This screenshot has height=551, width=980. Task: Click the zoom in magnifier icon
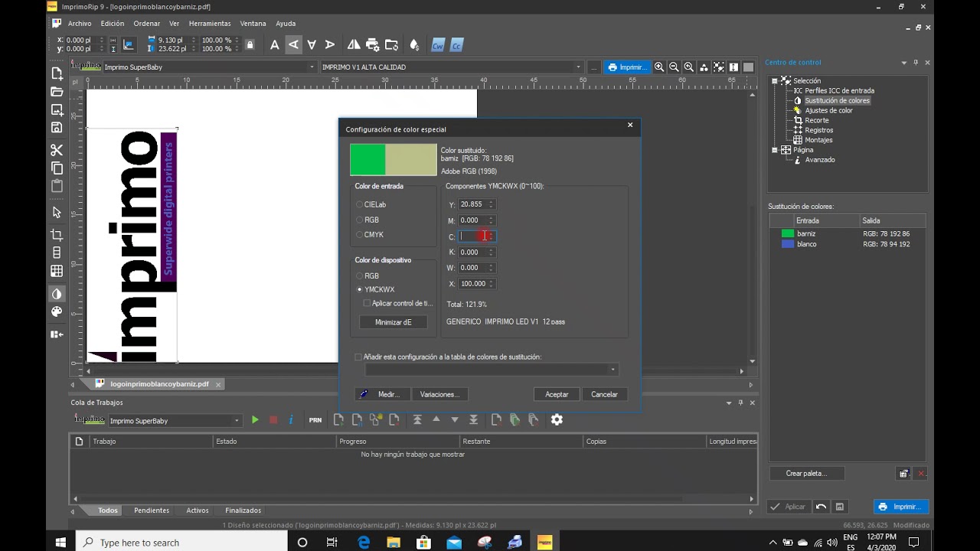[659, 67]
